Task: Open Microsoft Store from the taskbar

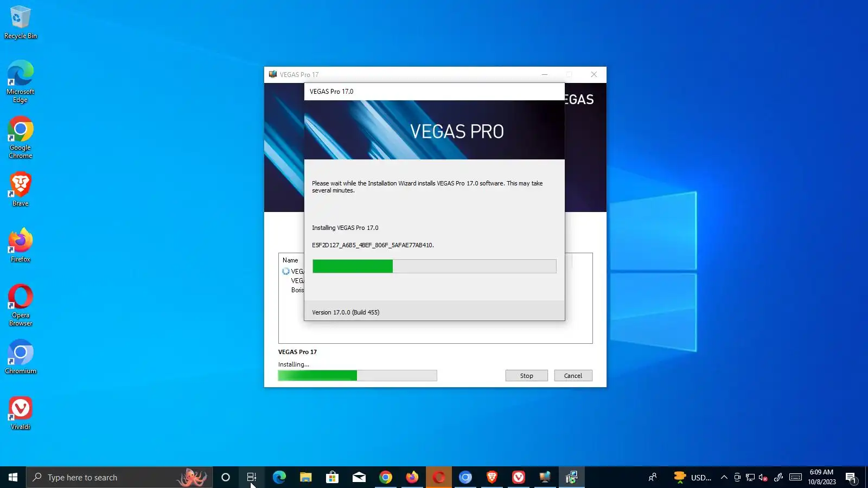Action: 332,477
